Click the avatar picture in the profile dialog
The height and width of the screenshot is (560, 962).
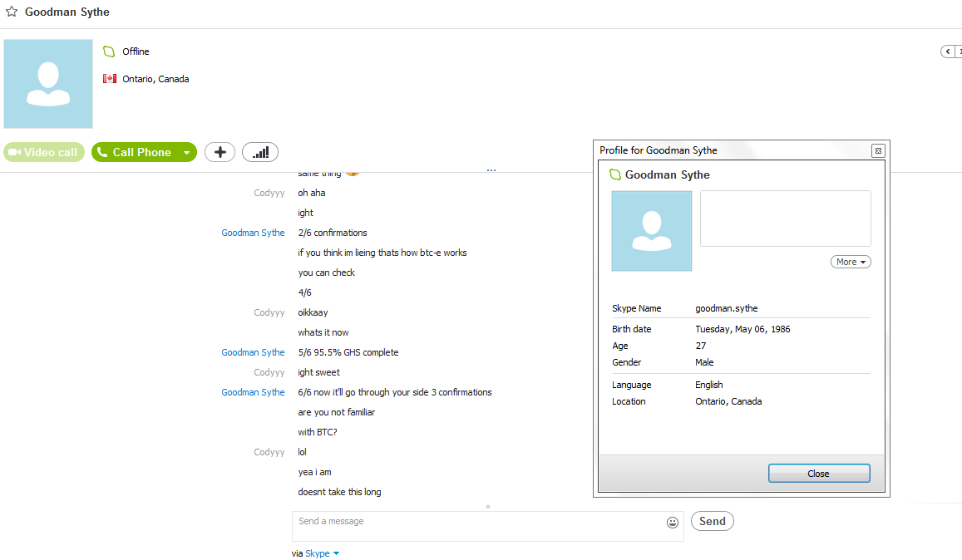(652, 231)
